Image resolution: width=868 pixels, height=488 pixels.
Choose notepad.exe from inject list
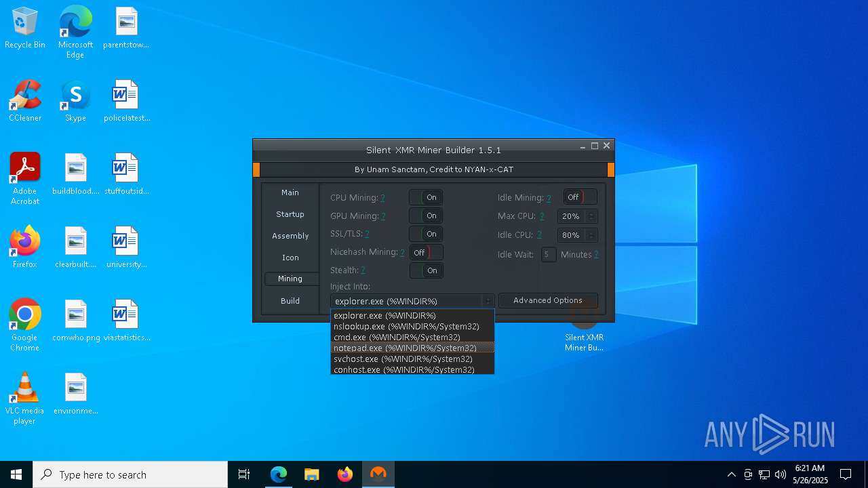pos(412,348)
